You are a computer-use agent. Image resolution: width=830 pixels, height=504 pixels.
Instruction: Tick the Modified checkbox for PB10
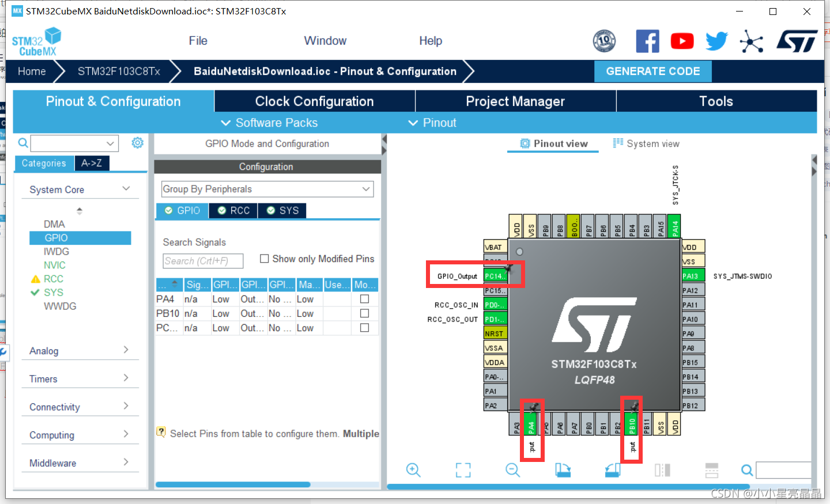(x=364, y=313)
